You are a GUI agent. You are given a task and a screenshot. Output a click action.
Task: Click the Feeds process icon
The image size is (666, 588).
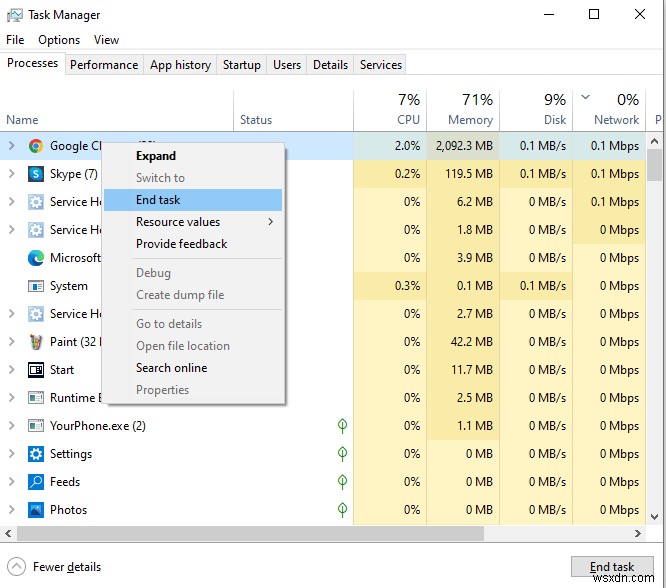click(x=36, y=482)
